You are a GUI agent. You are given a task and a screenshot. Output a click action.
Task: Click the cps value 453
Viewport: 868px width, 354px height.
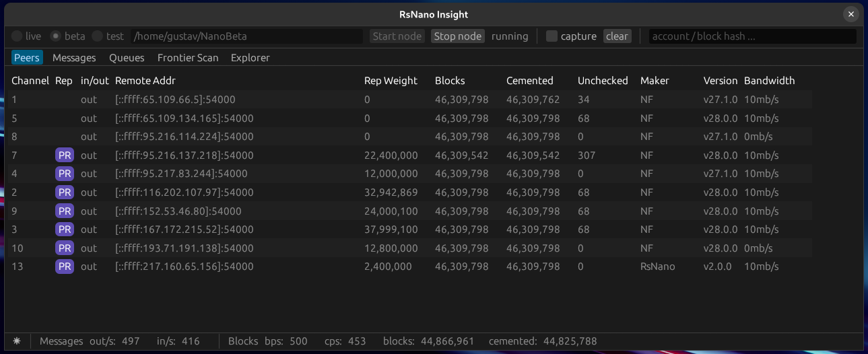click(357, 341)
